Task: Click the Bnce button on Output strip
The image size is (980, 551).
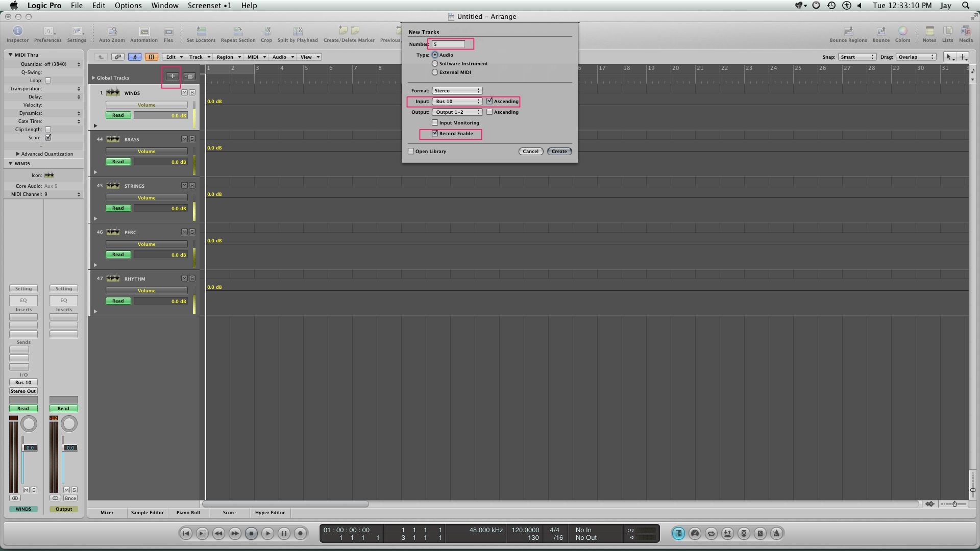Action: [x=70, y=498]
